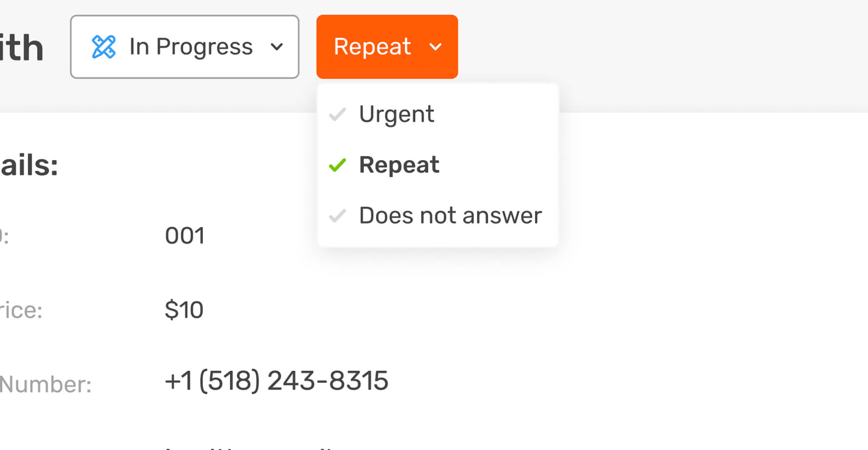Click the phone number +1 (518) 243-8315
The image size is (868, 450).
[276, 381]
